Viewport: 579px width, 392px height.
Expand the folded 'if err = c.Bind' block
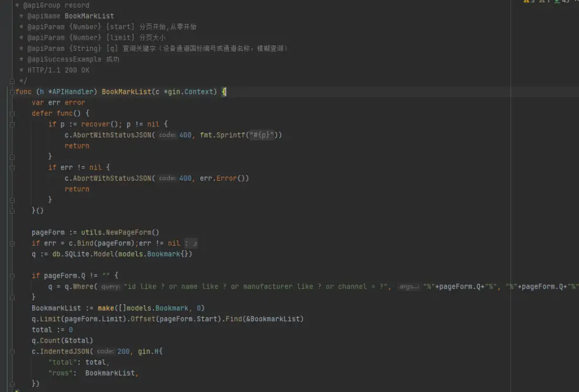coord(12,243)
